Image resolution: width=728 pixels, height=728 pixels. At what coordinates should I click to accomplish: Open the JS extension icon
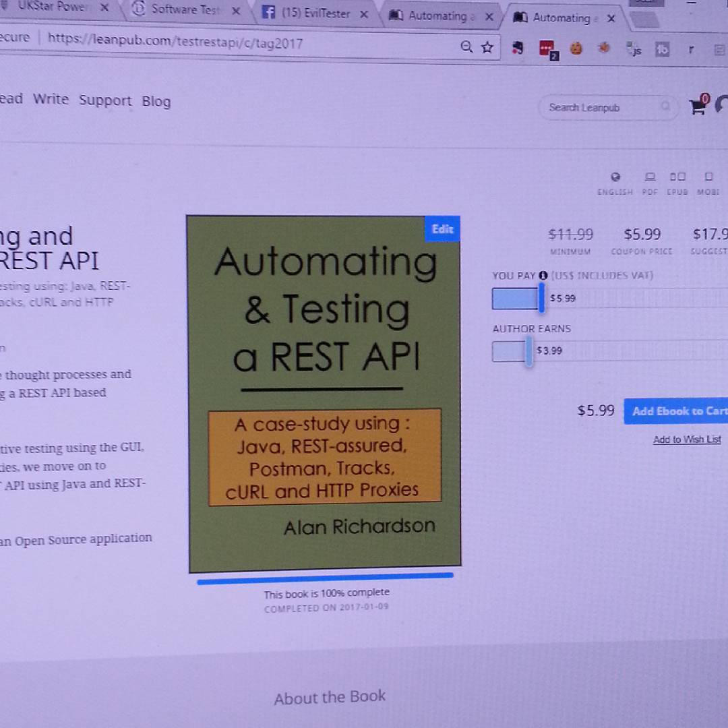pos(633,49)
